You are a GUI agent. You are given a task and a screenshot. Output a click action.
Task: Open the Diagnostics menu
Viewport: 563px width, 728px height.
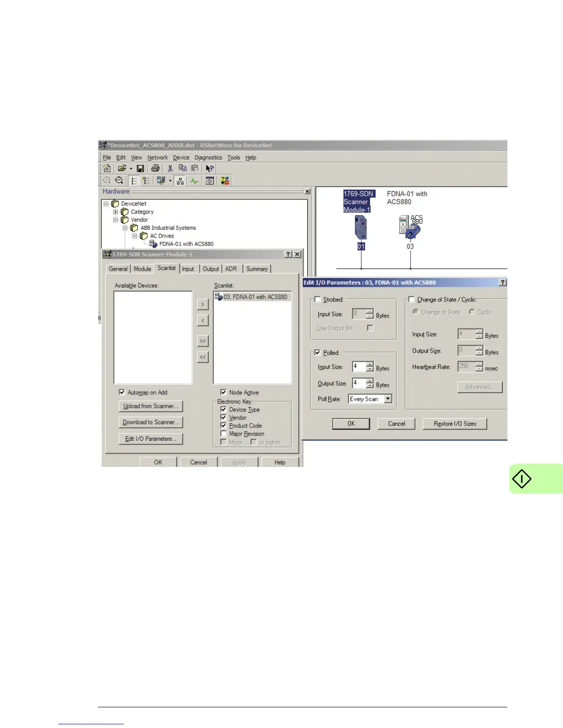click(208, 157)
